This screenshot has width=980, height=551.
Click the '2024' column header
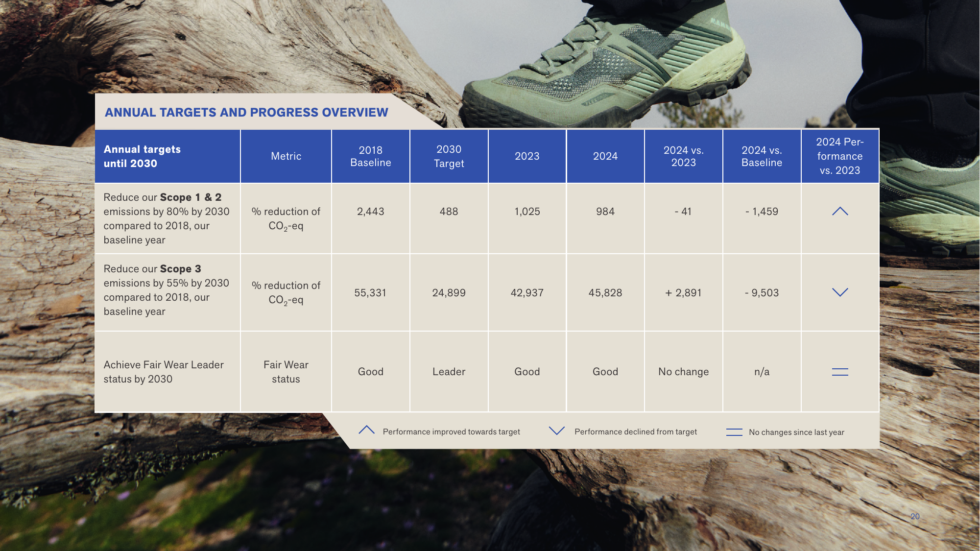pyautogui.click(x=605, y=156)
